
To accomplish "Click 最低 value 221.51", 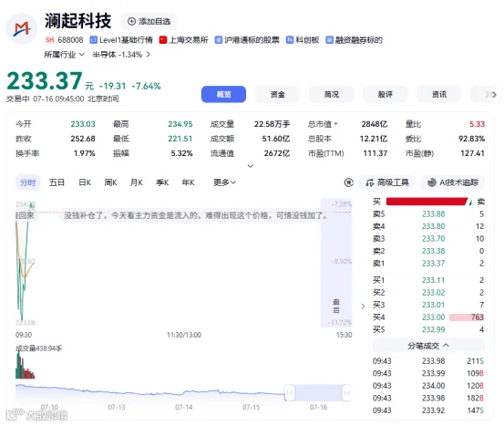I will (x=180, y=139).
